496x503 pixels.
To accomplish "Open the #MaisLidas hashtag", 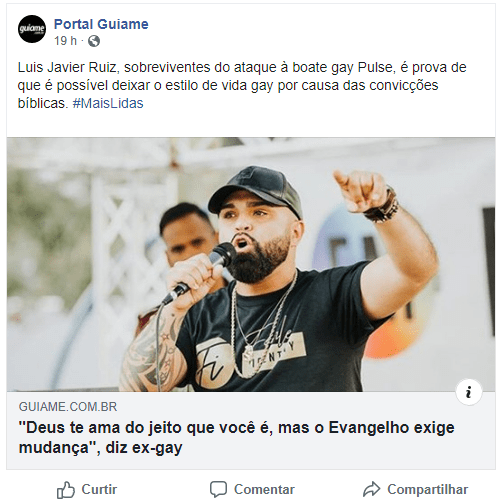I will pos(108,103).
